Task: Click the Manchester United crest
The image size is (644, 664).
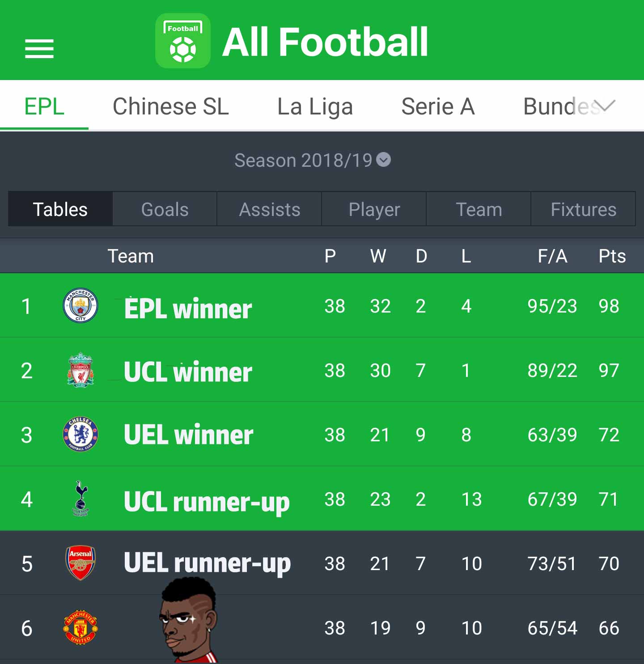Action: point(80,627)
